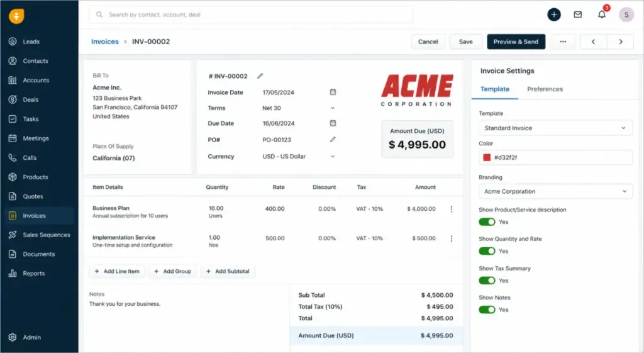Image resolution: width=644 pixels, height=353 pixels.
Task: Open Sales Sequences
Action: click(47, 235)
